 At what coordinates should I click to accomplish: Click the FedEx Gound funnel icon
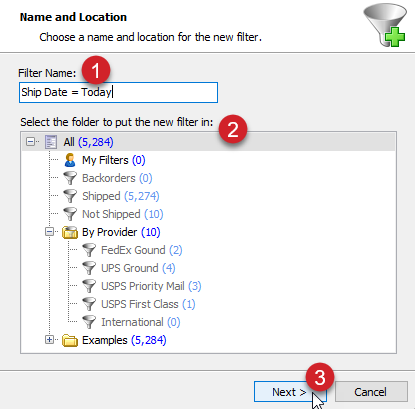[x=89, y=250]
